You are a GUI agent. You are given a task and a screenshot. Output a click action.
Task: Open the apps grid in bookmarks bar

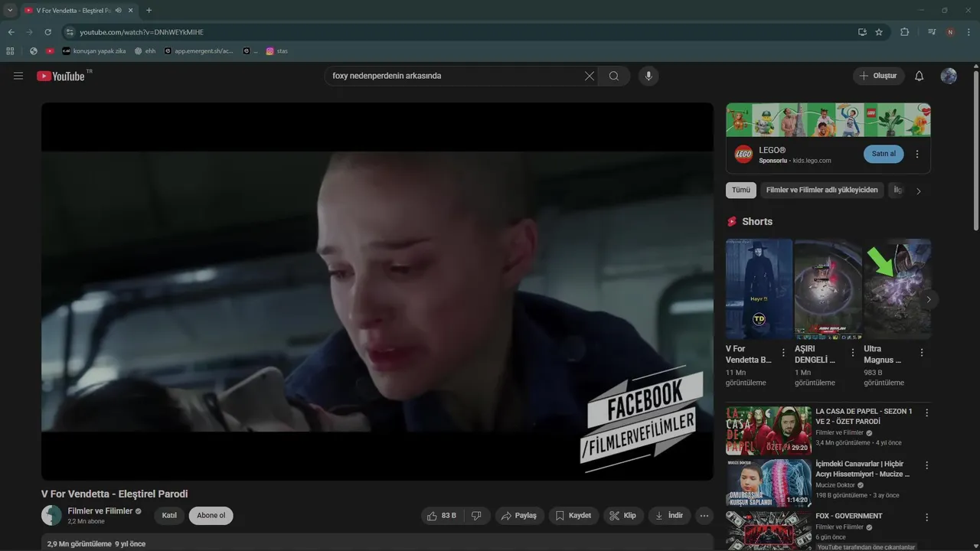(x=10, y=51)
